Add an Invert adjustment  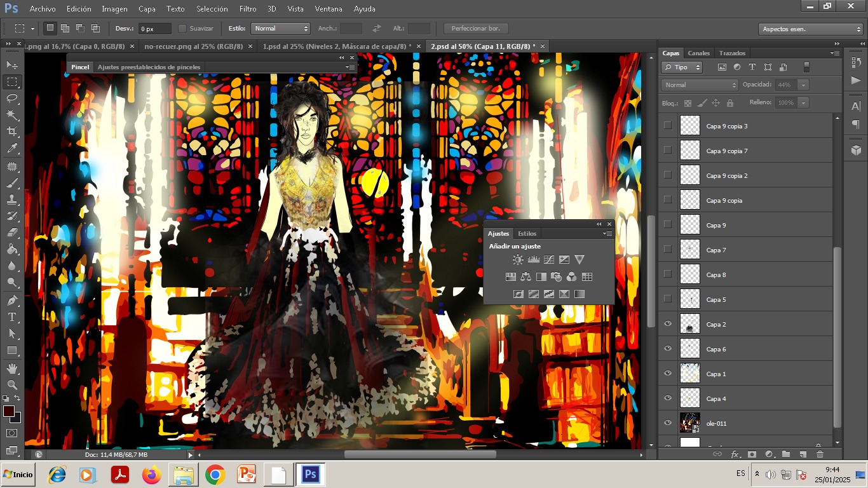point(518,294)
